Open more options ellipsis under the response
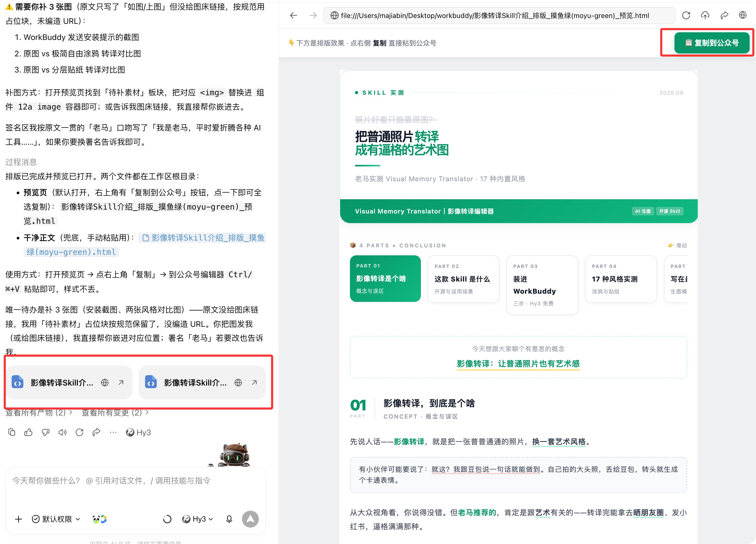The width and height of the screenshot is (756, 544). [x=113, y=432]
